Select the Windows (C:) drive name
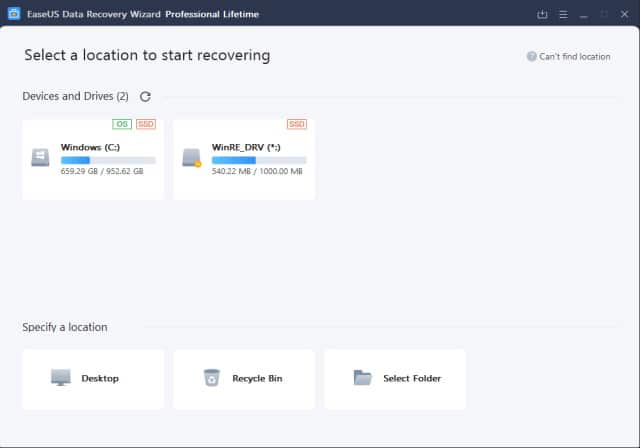This screenshot has width=640, height=448. (89, 147)
